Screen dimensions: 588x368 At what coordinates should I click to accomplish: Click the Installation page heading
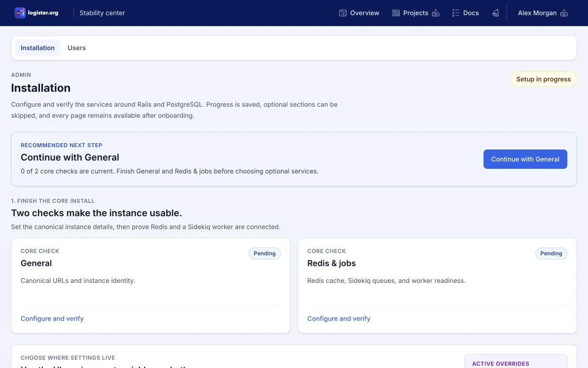pyautogui.click(x=41, y=88)
